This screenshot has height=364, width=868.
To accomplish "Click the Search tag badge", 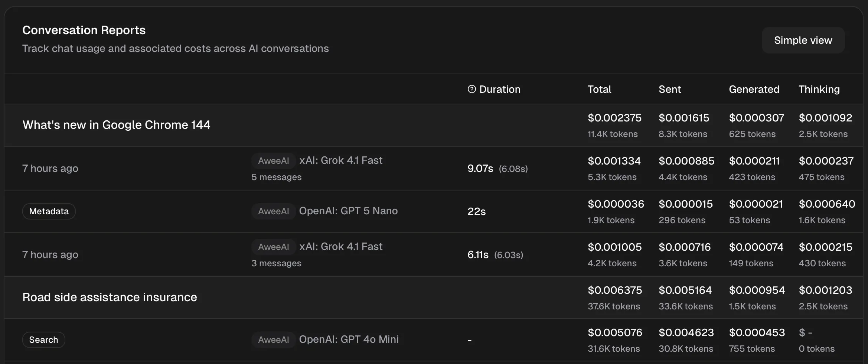I will pos(43,340).
